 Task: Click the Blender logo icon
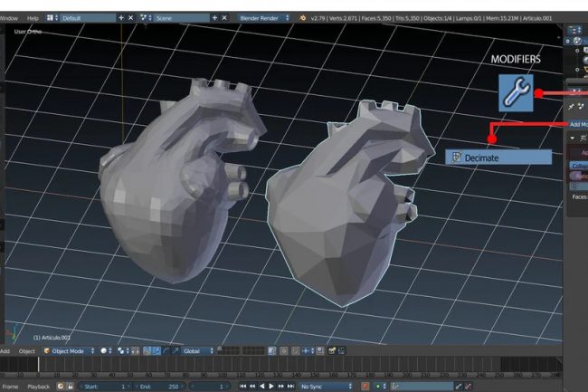[302, 17]
